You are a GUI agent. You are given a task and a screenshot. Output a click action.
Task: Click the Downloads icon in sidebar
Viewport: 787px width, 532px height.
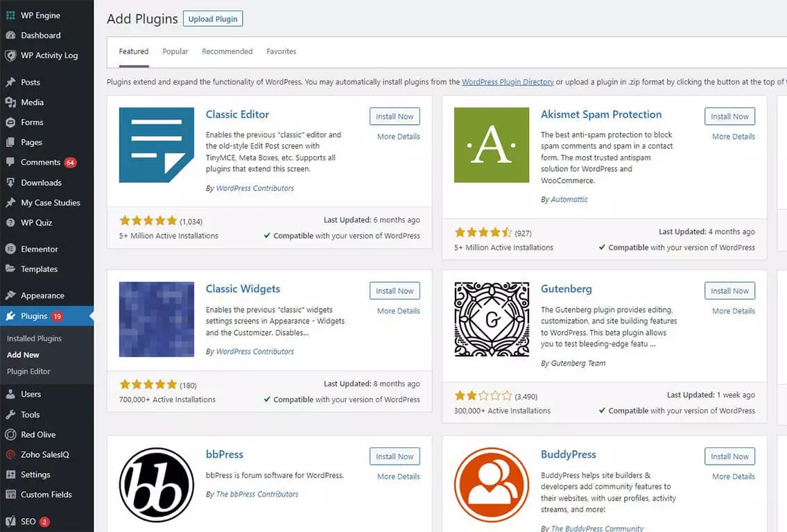pos(10,182)
